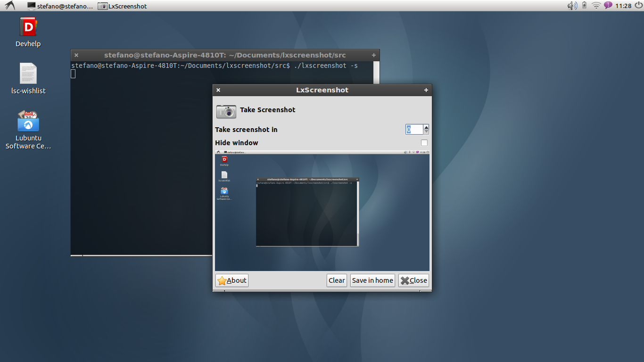Open the Lubuntu main menu bird icon

coord(10,6)
